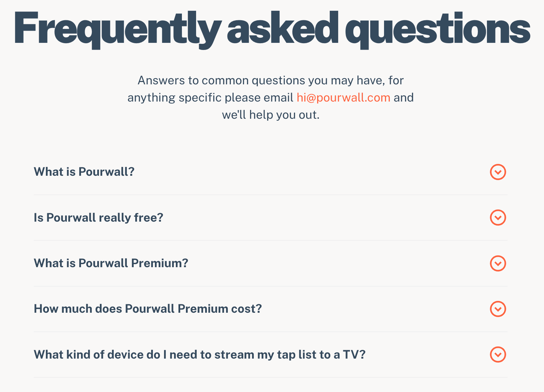
Task: Click chevron icon for Pourwall Premium cost question
Action: tap(498, 309)
